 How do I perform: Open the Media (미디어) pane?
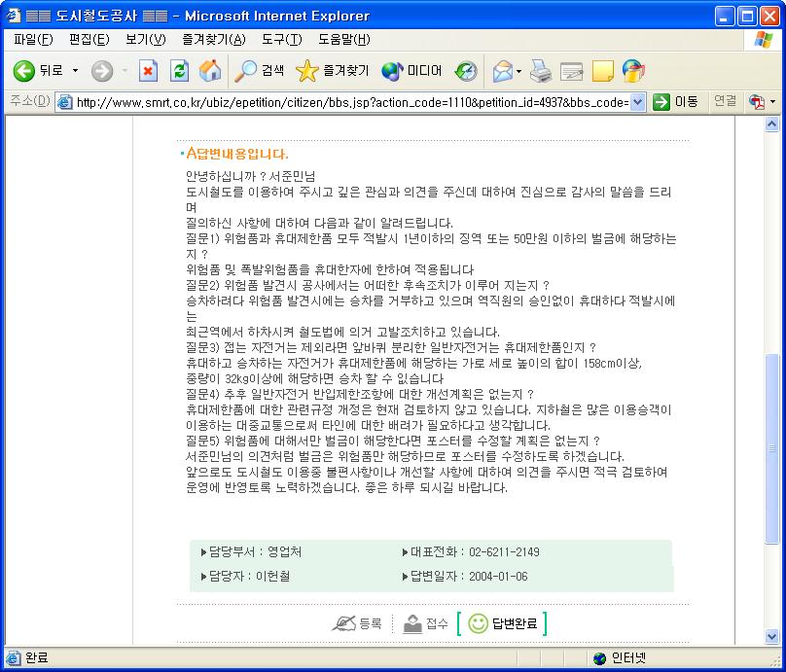[411, 71]
